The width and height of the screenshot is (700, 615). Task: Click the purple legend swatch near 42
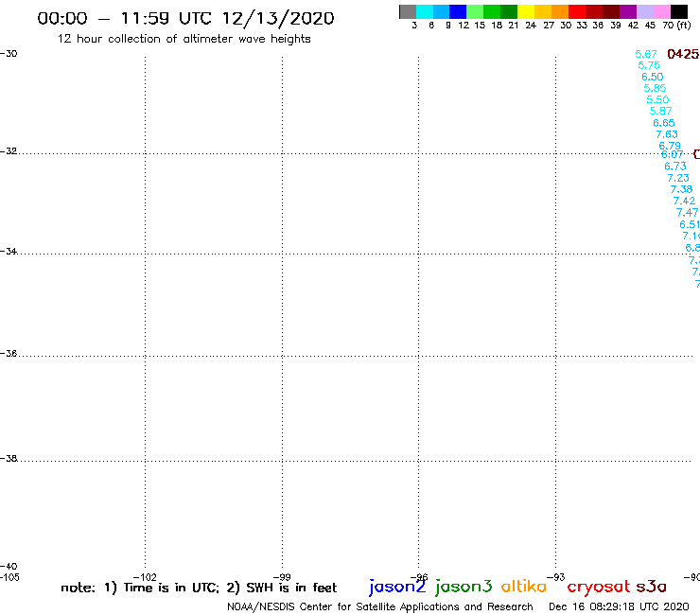628,11
